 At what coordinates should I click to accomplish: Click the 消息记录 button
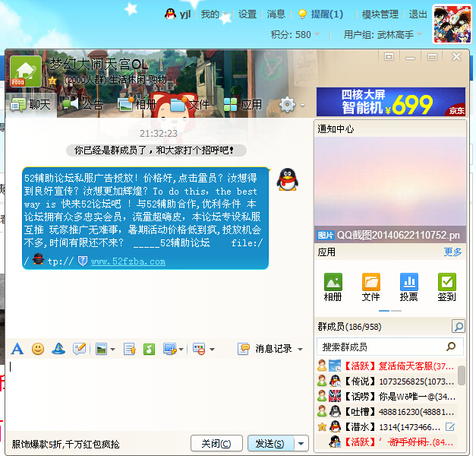coord(273,349)
